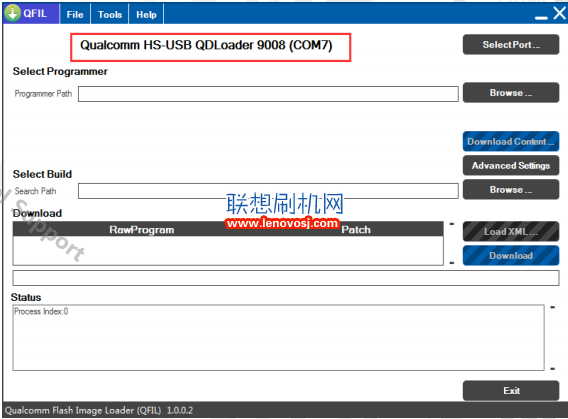Click the Process Index:0 status line
Image resolution: width=568 pixels, height=419 pixels.
[x=41, y=311]
